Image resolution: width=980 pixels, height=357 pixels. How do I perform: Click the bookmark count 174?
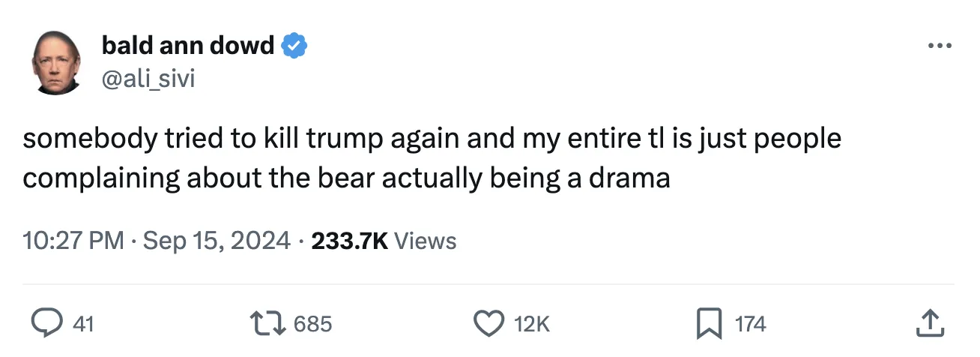point(750,324)
